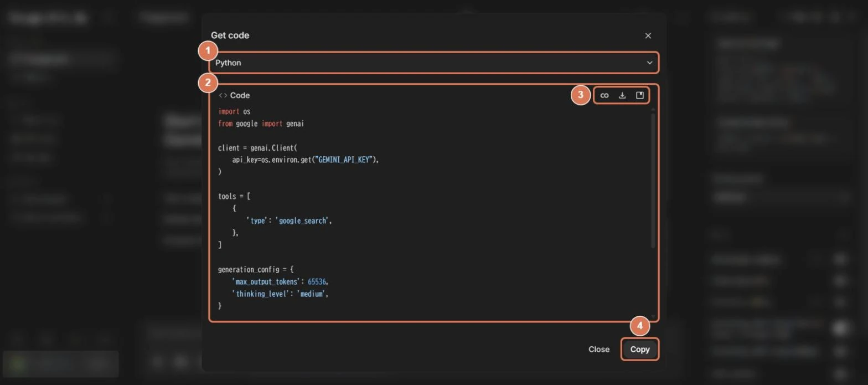Expand code panel to fullscreen icon
This screenshot has height=385, width=868.
click(x=640, y=95)
